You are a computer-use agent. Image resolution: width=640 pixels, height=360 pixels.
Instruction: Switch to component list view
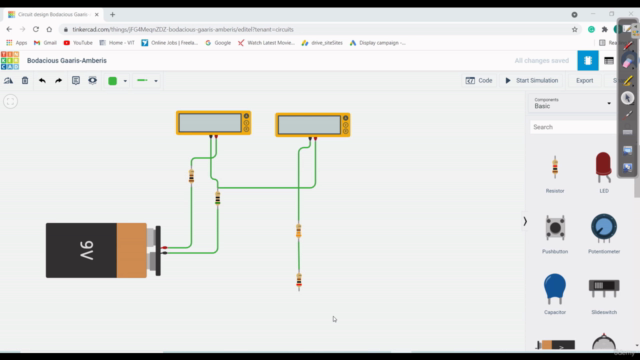click(x=609, y=60)
